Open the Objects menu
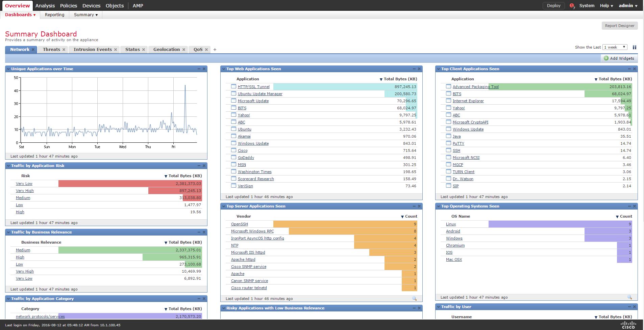The height and width of the screenshot is (330, 644). 115,6
